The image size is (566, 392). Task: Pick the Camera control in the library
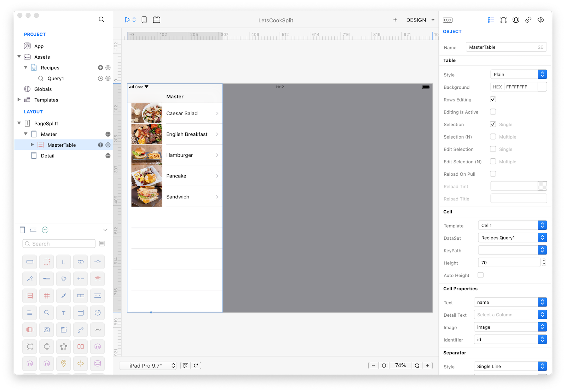click(x=47, y=330)
